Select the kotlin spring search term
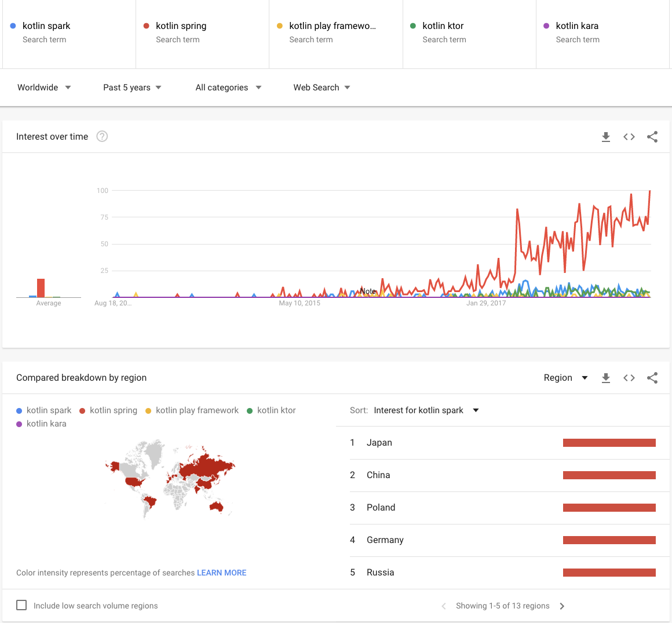Viewport: 672px width, 623px height. tap(181, 26)
